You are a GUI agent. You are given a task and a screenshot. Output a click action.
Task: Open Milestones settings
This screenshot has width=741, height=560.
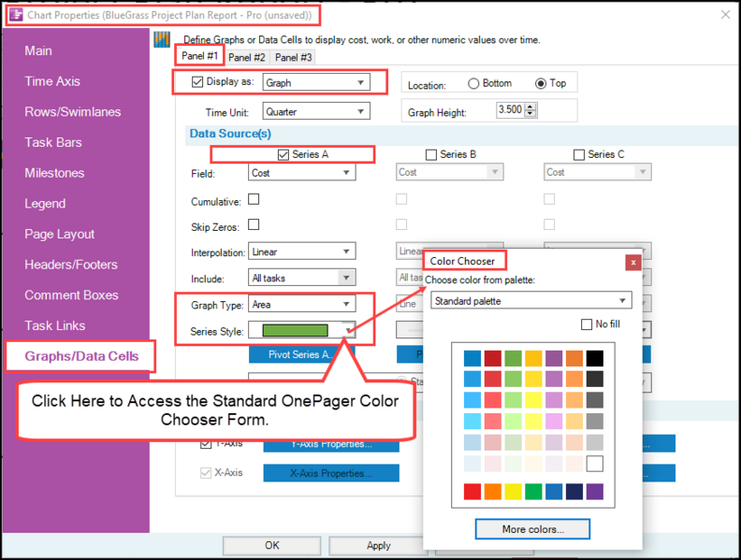pos(55,173)
